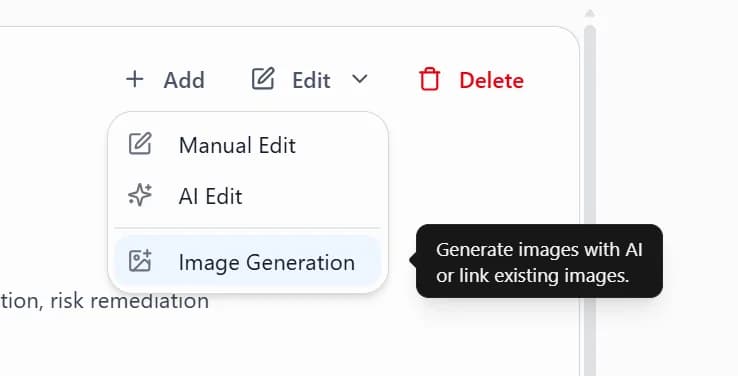The height and width of the screenshot is (376, 738).
Task: Click the Edit button text
Action: pyautogui.click(x=311, y=80)
